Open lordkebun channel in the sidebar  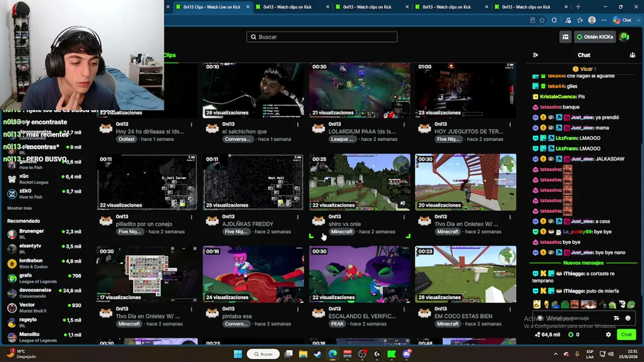pos(44,263)
